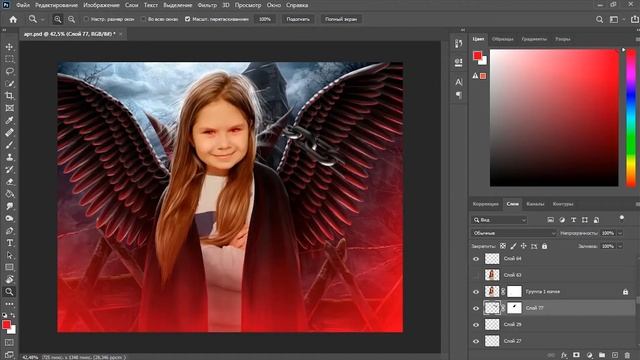Create a new layer icon
This screenshot has width=640, height=360.
(x=615, y=355)
